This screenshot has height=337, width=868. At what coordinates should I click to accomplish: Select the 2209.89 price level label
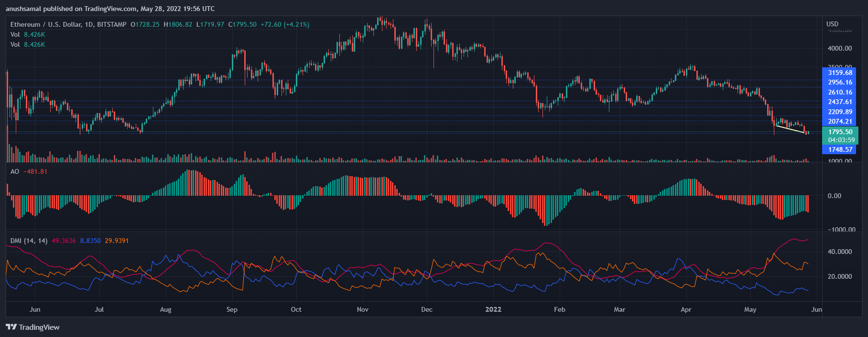(840, 112)
